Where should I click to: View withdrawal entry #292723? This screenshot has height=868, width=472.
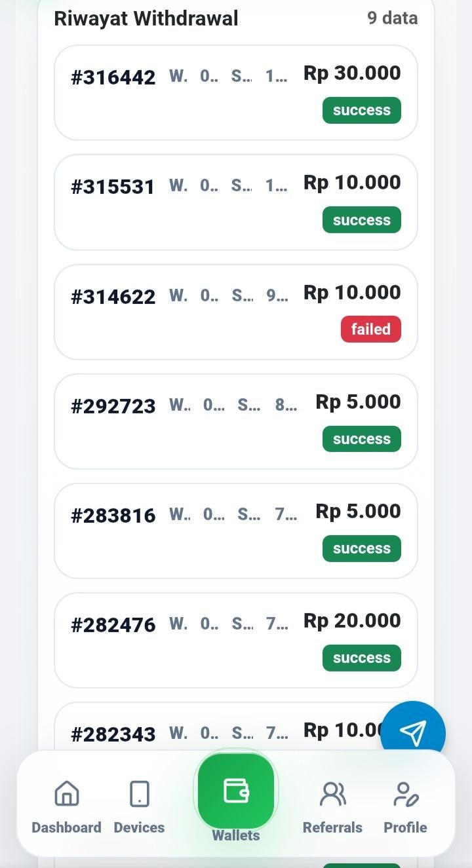113,406
